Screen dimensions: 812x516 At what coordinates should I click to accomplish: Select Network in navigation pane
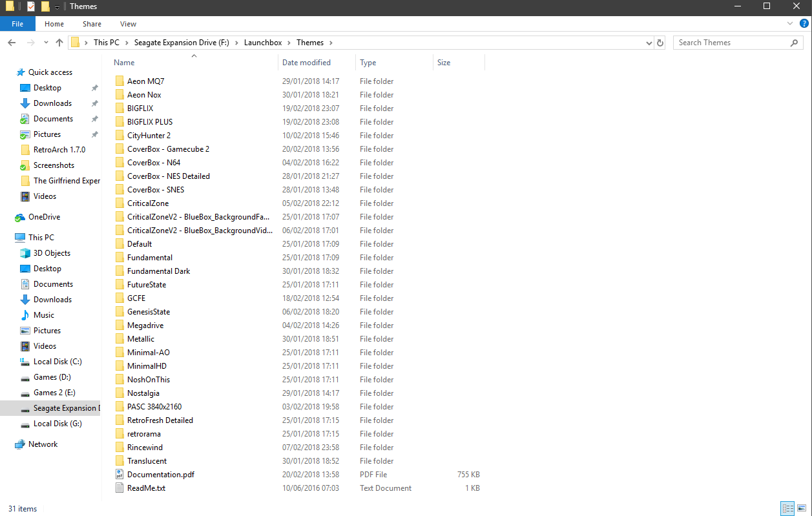[43, 444]
